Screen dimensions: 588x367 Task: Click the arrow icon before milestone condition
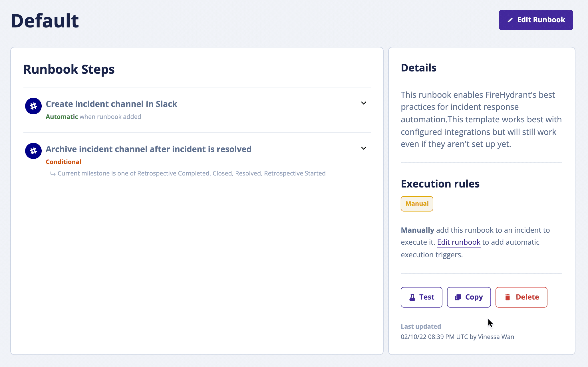click(53, 174)
